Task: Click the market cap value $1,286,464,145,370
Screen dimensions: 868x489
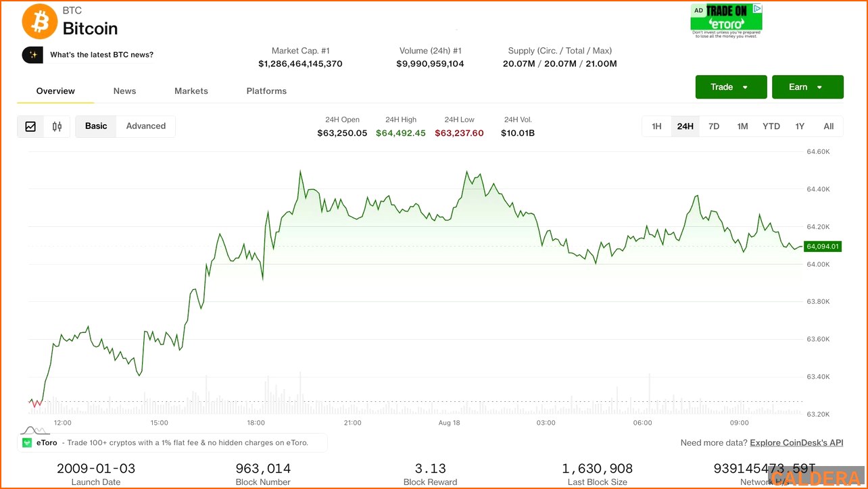Action: [x=300, y=64]
